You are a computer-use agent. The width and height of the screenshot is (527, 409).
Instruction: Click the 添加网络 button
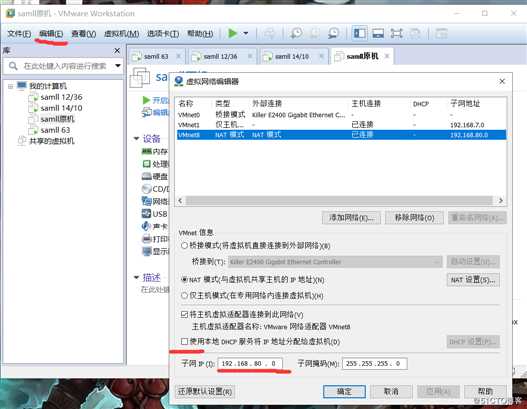pyautogui.click(x=351, y=218)
